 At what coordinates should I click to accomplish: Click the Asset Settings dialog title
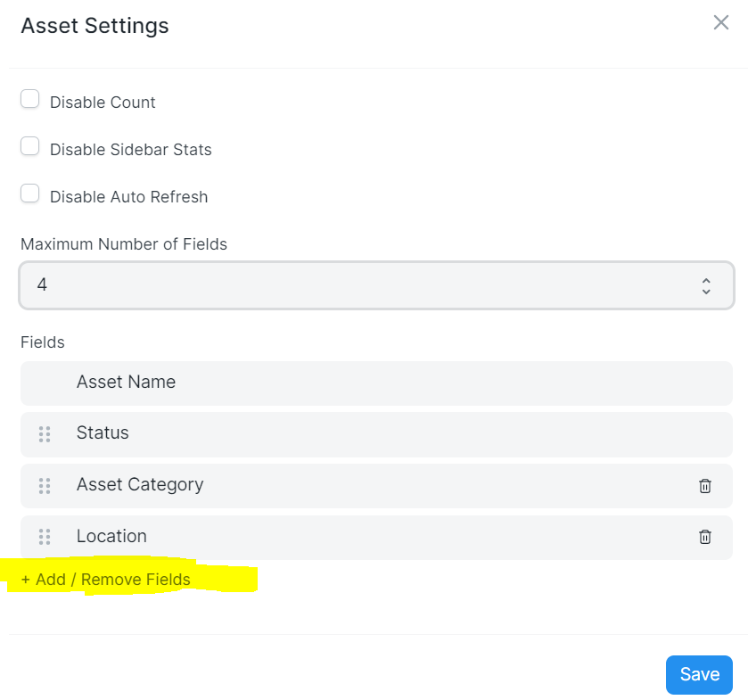[95, 26]
